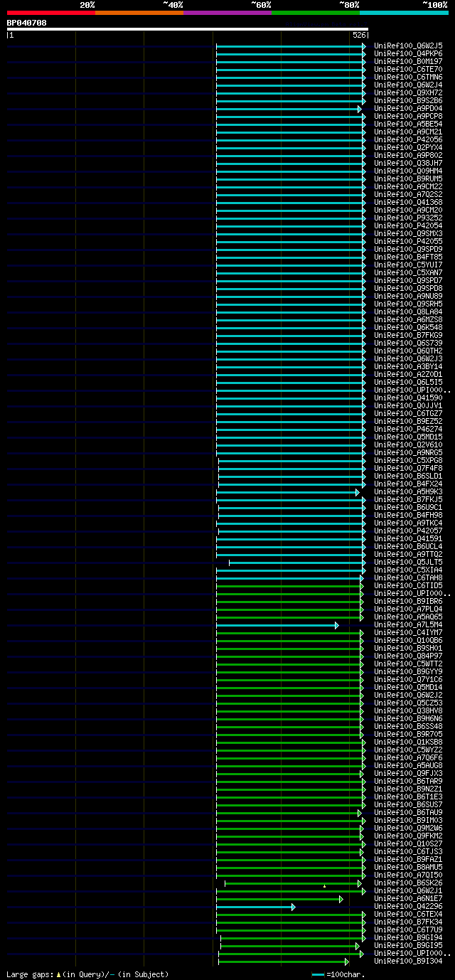
Task: Select the UniRef100_B6TAR9 label
Action: click(x=409, y=781)
